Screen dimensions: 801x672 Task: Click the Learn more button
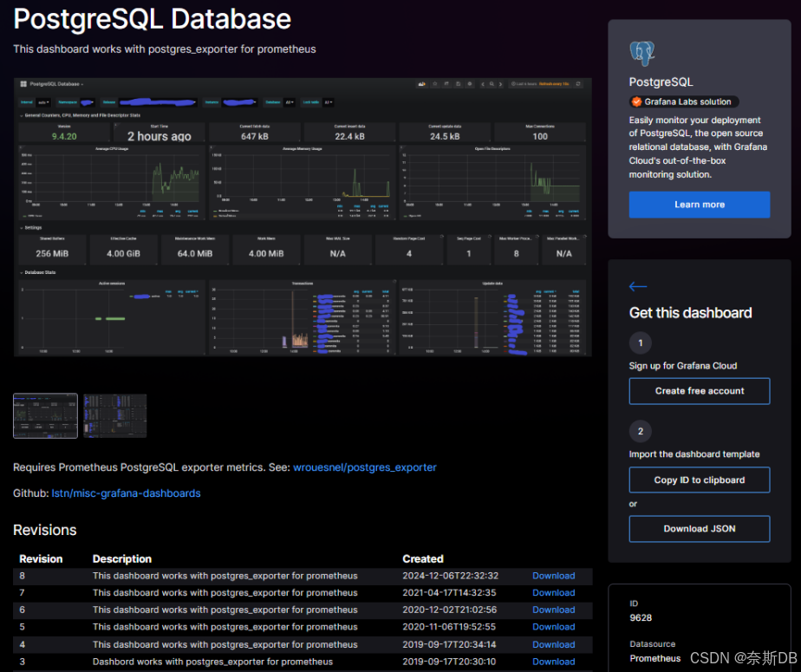click(700, 205)
